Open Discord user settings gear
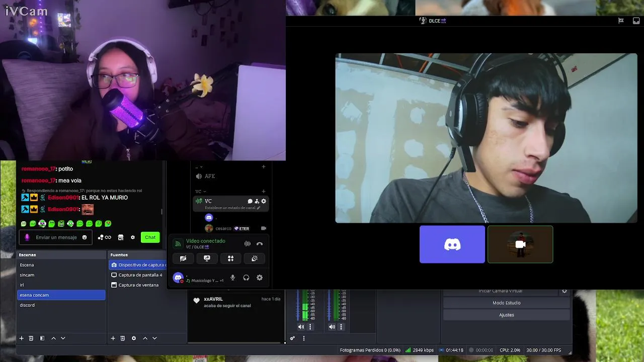 click(260, 278)
